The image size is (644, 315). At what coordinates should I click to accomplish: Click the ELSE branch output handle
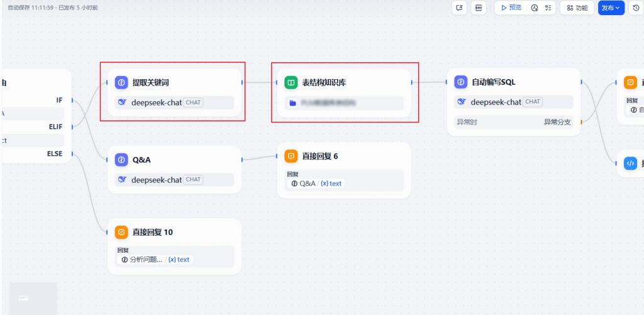click(x=72, y=153)
